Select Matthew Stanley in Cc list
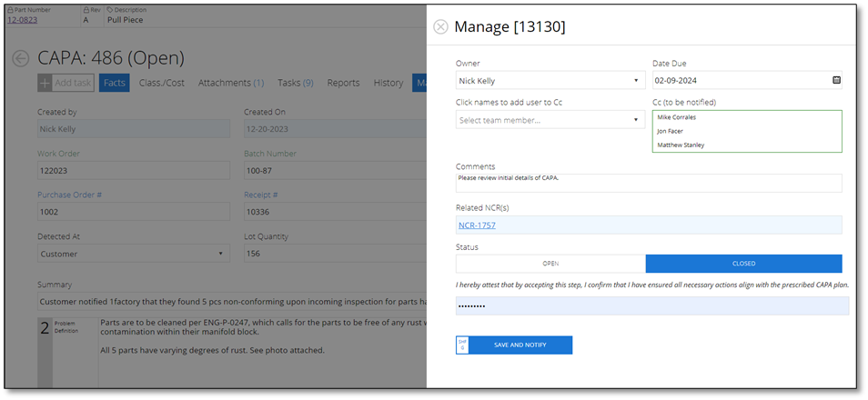This screenshot has height=400, width=868. tap(681, 145)
